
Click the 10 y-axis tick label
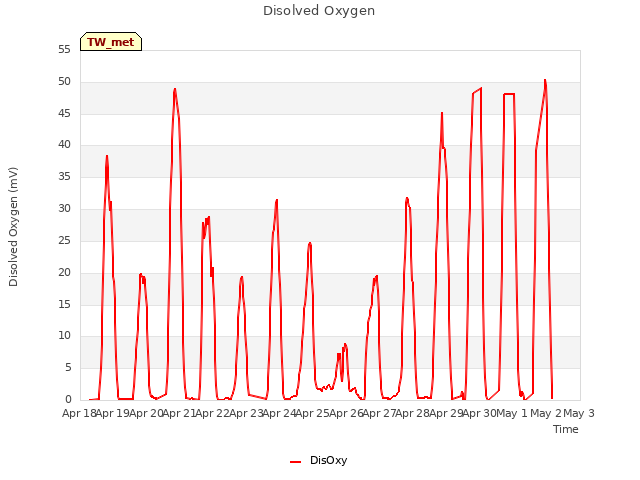coord(64,336)
